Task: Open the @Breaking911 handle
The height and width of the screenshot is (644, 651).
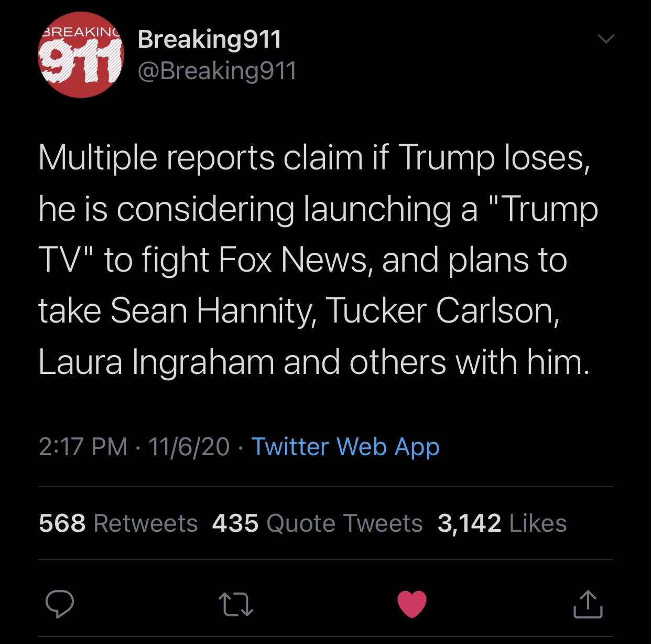Action: (217, 71)
